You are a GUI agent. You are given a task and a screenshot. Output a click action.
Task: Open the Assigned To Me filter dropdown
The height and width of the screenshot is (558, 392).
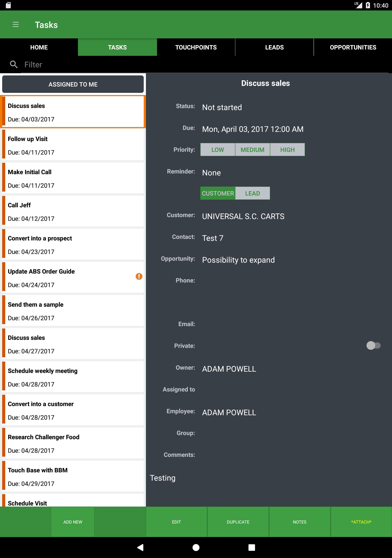coord(73,84)
